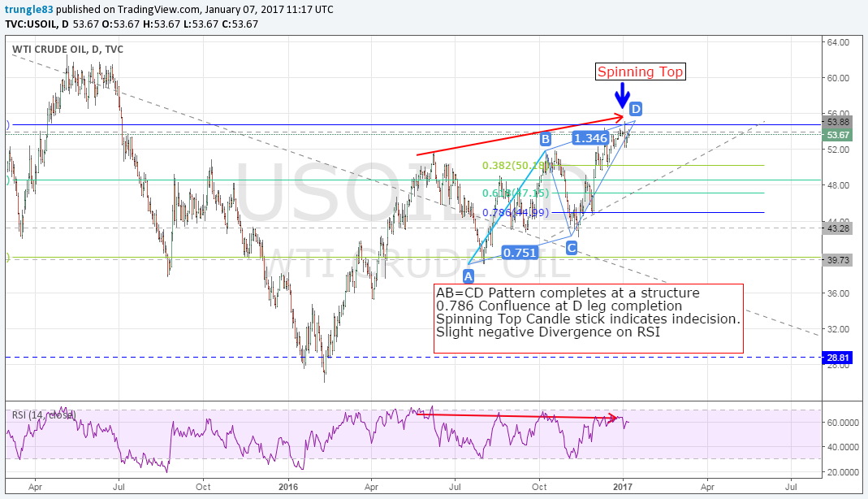Click the 60.0000 RSI scale value
This screenshot has height=499, width=868.
point(844,423)
